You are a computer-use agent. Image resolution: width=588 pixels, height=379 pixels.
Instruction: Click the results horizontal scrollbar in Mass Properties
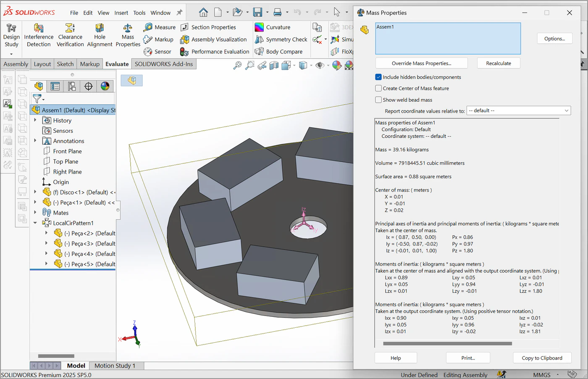pyautogui.click(x=447, y=343)
